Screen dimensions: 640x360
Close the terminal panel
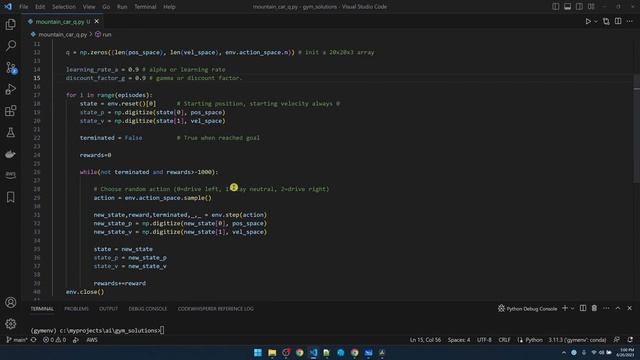click(629, 308)
